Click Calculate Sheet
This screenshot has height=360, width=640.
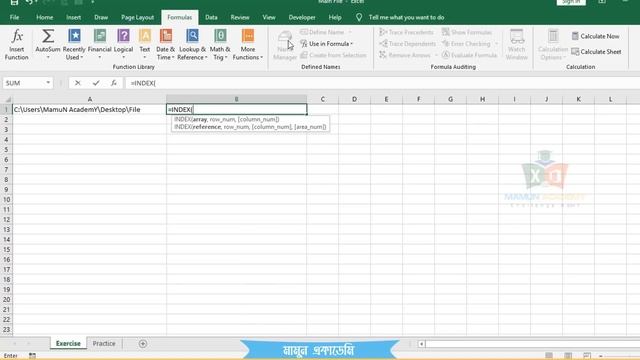point(596,52)
